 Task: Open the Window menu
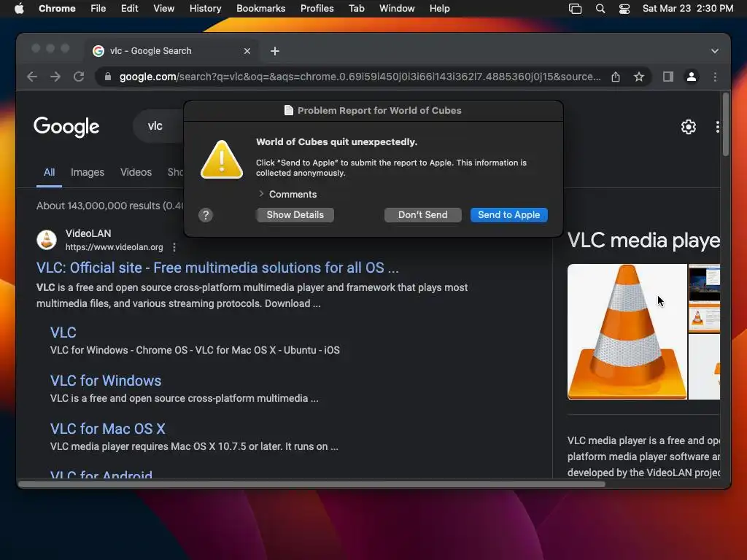397,9
